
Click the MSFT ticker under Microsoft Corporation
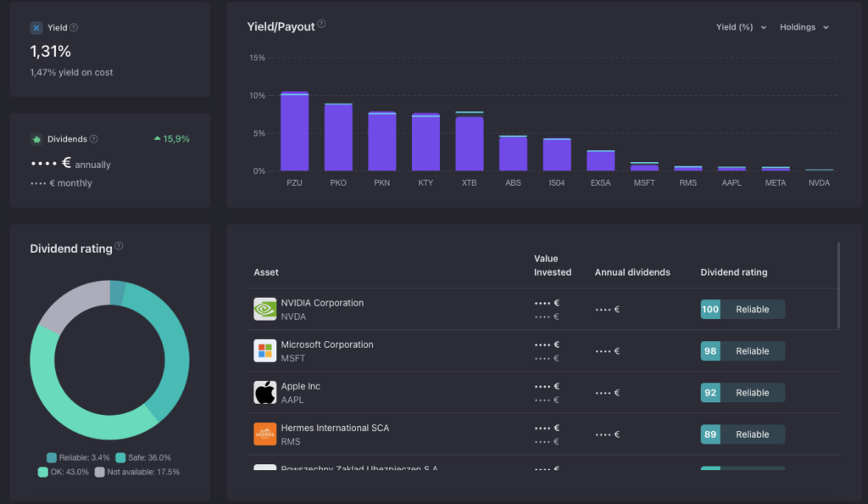(x=292, y=358)
